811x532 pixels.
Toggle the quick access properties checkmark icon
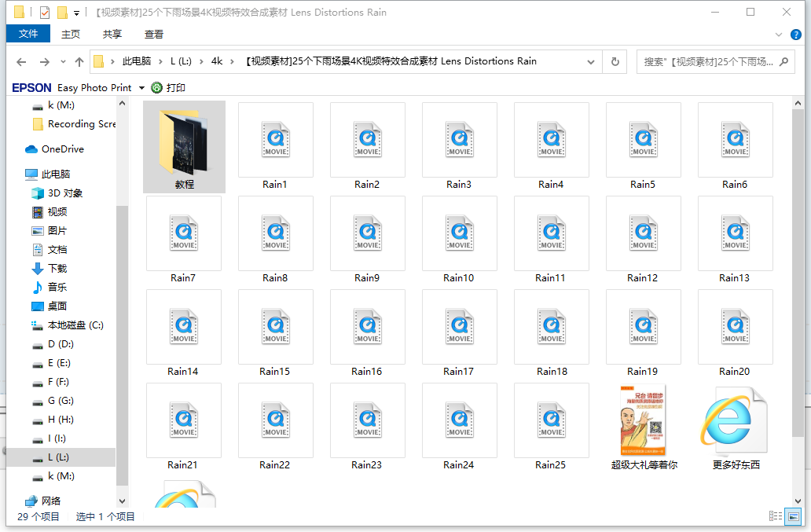pos(45,12)
